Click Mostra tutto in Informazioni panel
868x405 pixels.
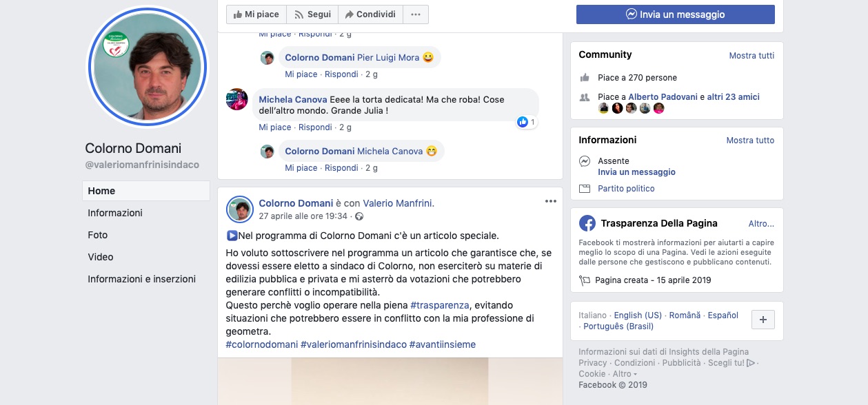pos(750,141)
